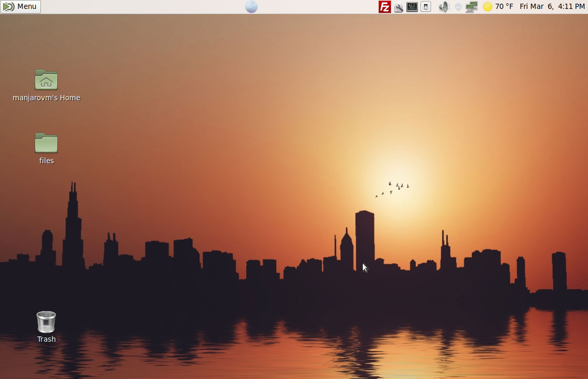Select the manjarovm's Home folder icon

tap(46, 80)
